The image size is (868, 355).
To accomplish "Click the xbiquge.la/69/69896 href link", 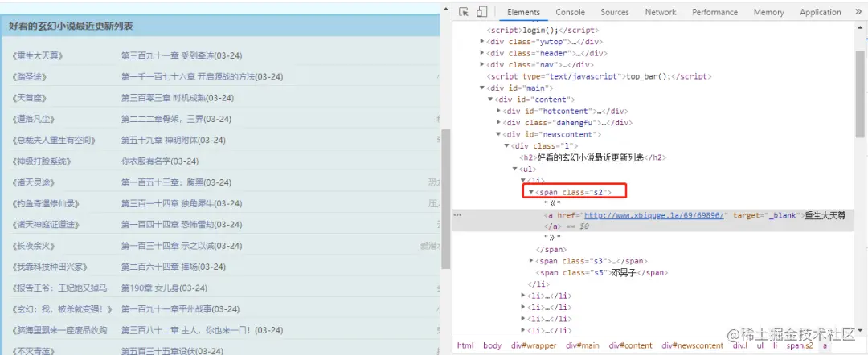I will tap(654, 216).
